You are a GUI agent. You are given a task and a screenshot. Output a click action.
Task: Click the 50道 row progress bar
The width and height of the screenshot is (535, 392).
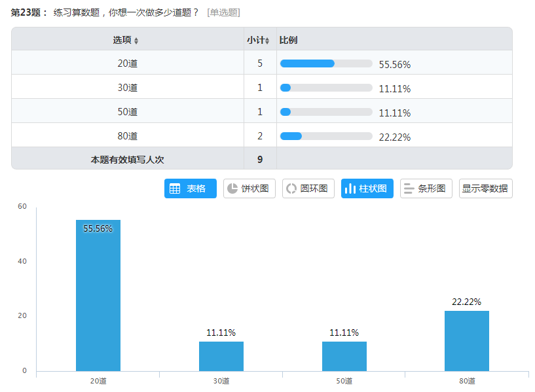(x=326, y=112)
